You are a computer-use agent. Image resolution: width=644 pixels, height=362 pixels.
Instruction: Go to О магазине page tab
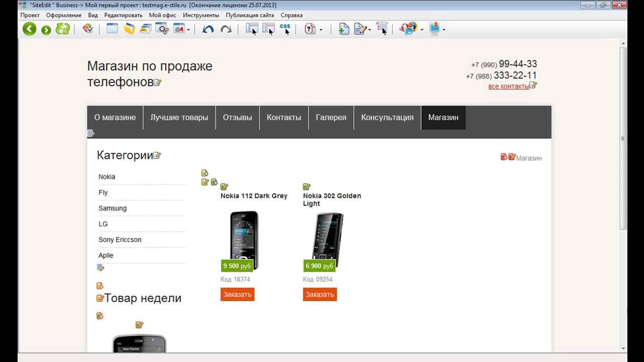(x=115, y=117)
